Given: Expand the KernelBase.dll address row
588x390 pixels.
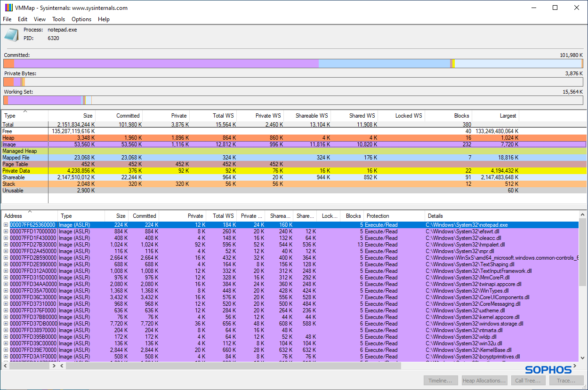Looking at the screenshot, I should (x=6, y=350).
